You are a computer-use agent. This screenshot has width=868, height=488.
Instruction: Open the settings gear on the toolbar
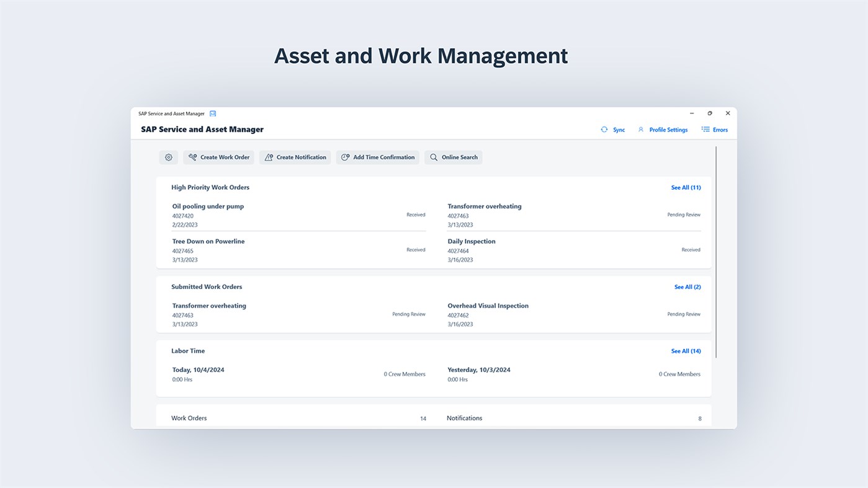tap(168, 157)
